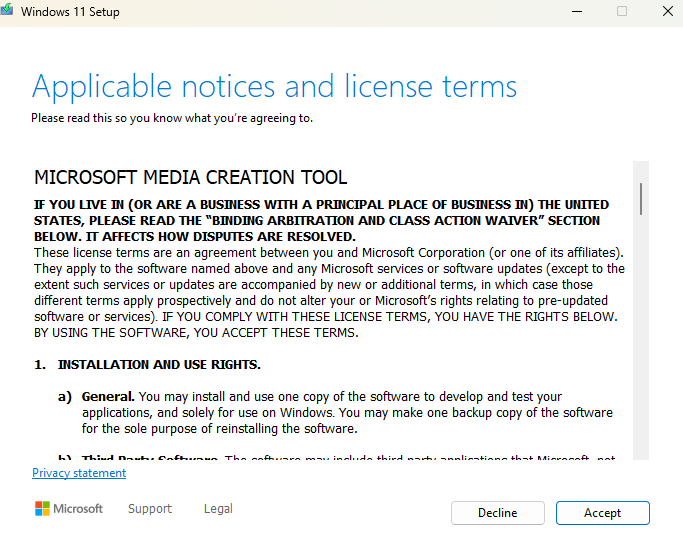683x547 pixels.
Task: Accept the license terms
Action: coord(602,513)
